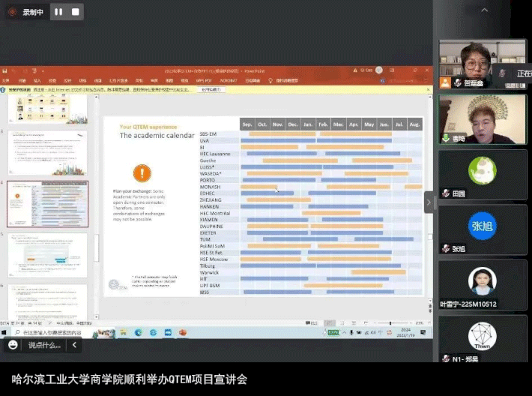Viewport: 532px width, 396px height.
Task: Collapse the chat bar with left chevron
Action: point(74,345)
